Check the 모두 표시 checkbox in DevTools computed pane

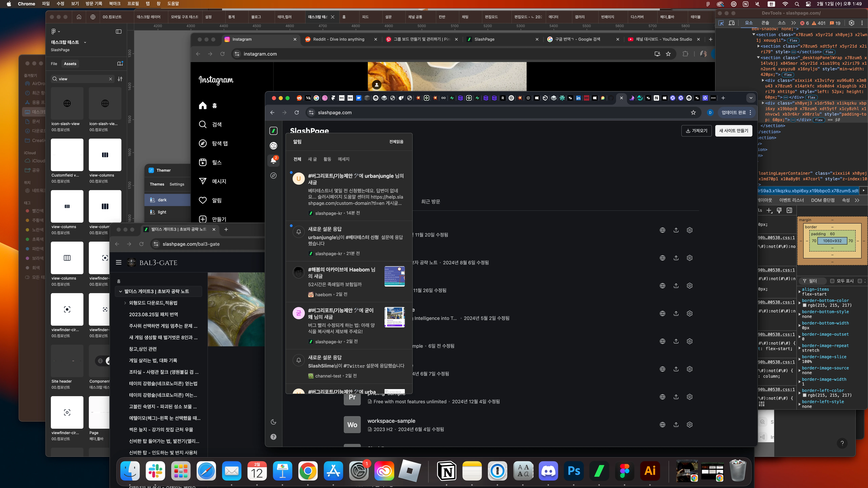coord(832,281)
